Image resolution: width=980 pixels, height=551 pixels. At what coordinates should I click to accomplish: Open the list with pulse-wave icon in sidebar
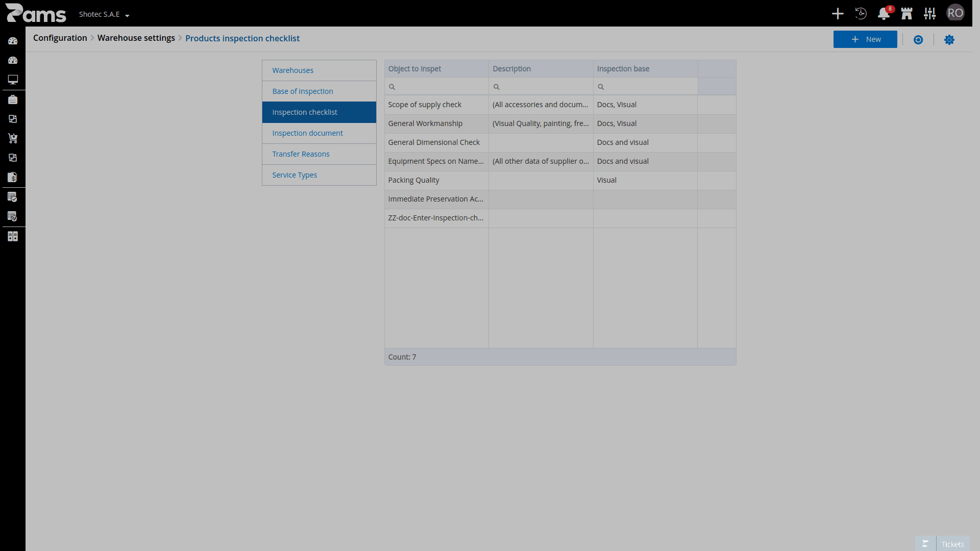point(13,216)
